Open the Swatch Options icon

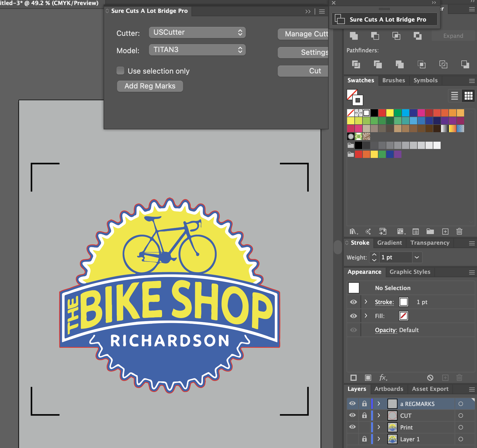point(416,232)
